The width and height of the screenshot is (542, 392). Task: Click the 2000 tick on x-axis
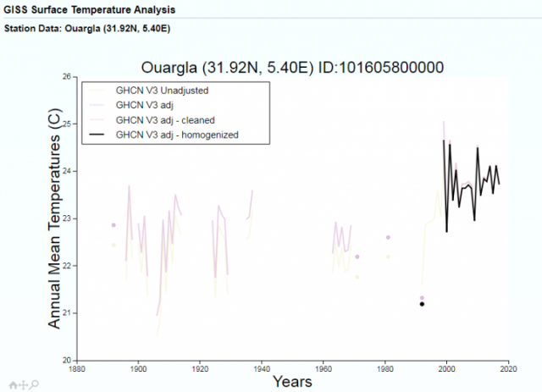[447, 369]
